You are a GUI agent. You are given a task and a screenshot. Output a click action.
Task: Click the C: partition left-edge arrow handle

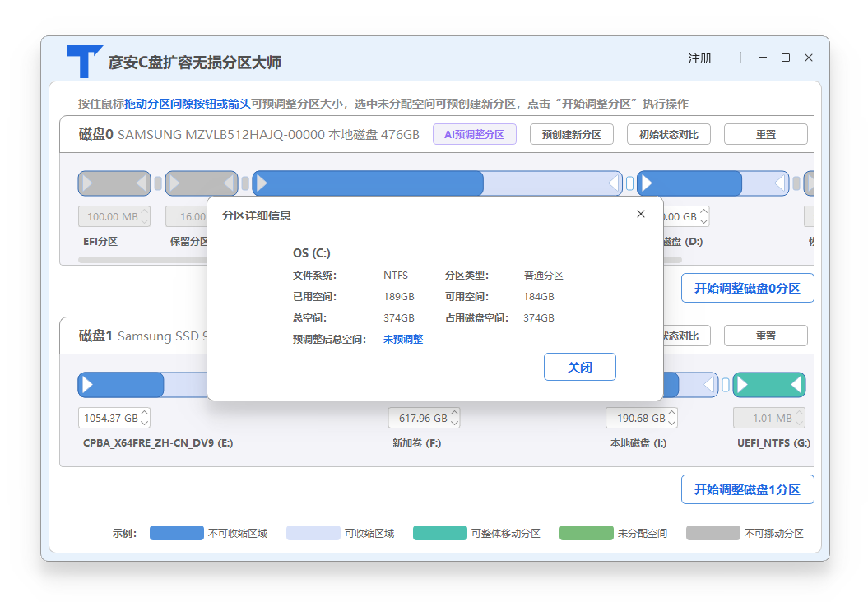pos(262,183)
